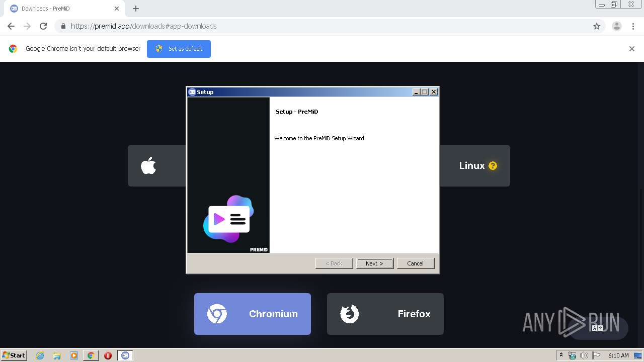Click the taskbar clock showing 6:10 AM
Screen dimensions: 644x362
tap(618, 355)
